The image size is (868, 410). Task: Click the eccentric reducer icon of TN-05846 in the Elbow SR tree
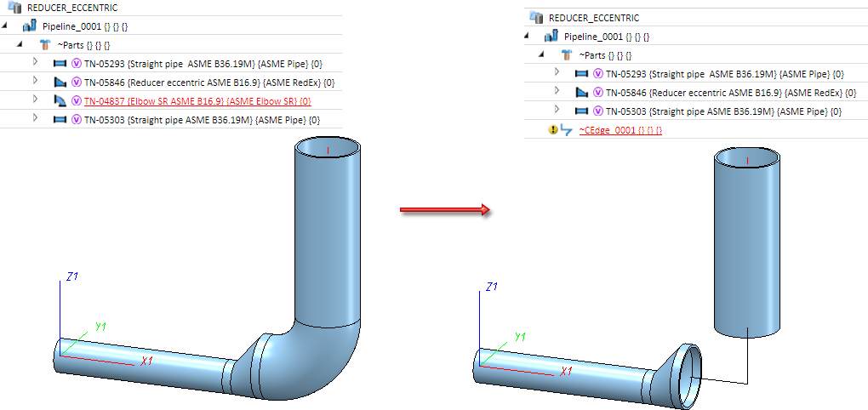pos(60,83)
